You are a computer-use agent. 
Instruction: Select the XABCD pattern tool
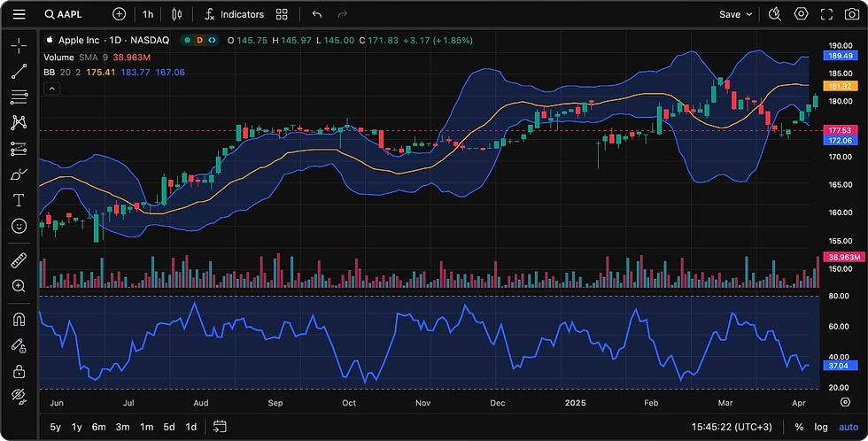pos(19,122)
